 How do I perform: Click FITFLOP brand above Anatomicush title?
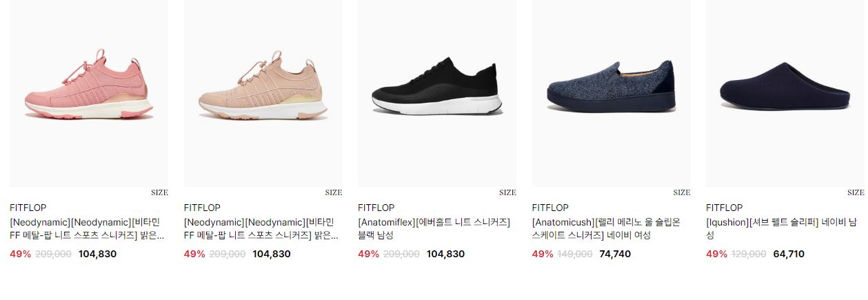coord(550,208)
